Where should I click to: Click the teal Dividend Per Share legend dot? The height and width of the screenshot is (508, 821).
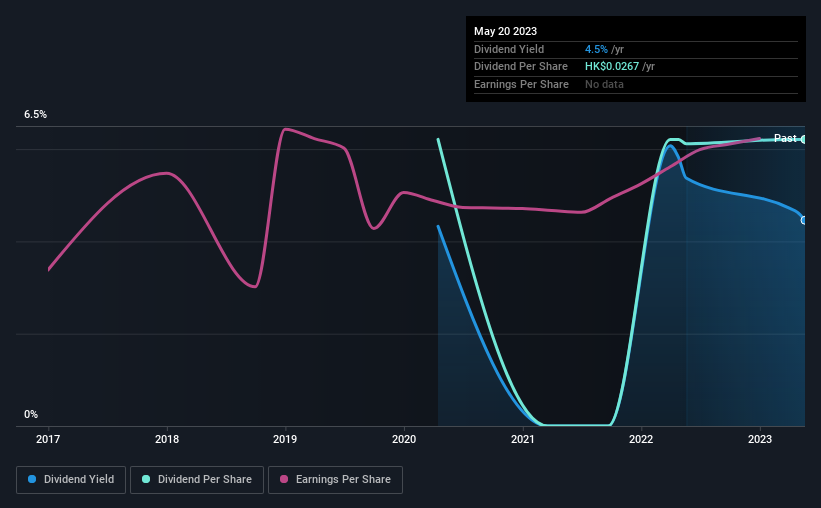click(x=146, y=479)
